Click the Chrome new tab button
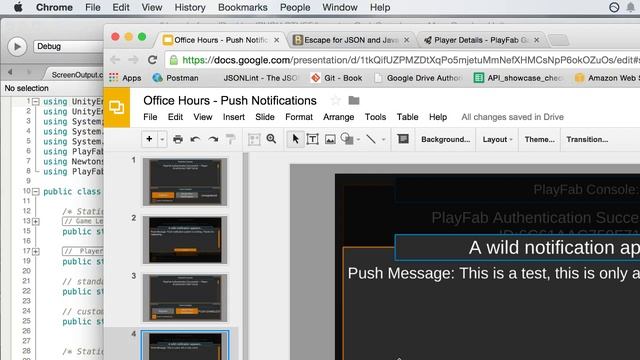This screenshot has height=360, width=640. tap(558, 40)
